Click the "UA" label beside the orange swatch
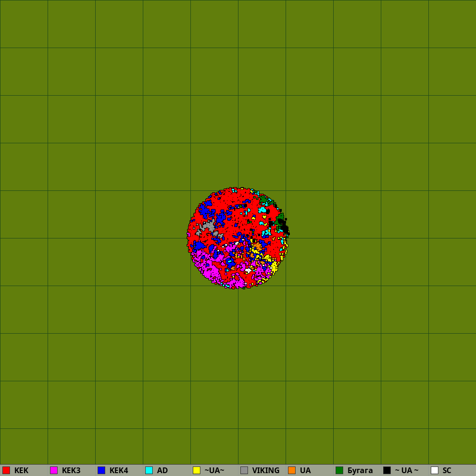The width and height of the screenshot is (476, 476). click(305, 471)
